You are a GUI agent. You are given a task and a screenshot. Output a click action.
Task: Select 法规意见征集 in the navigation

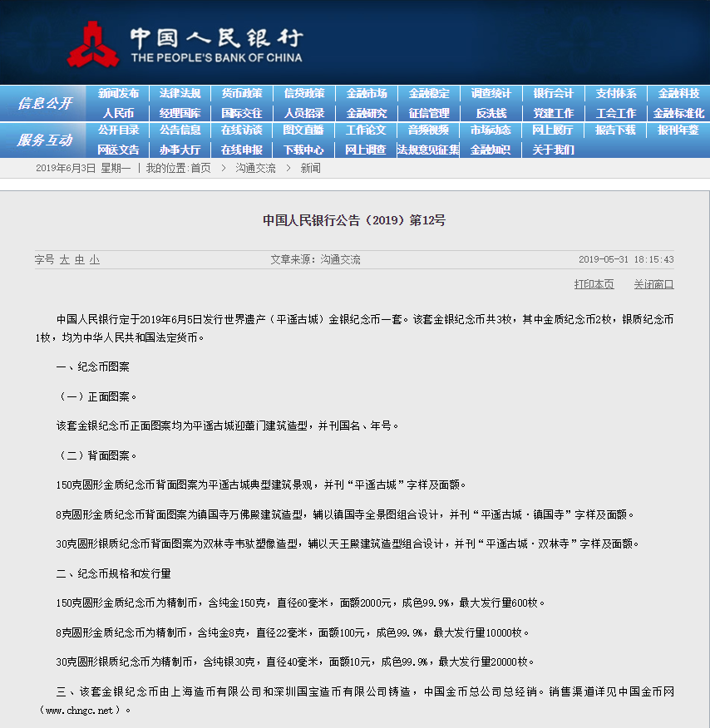click(428, 150)
